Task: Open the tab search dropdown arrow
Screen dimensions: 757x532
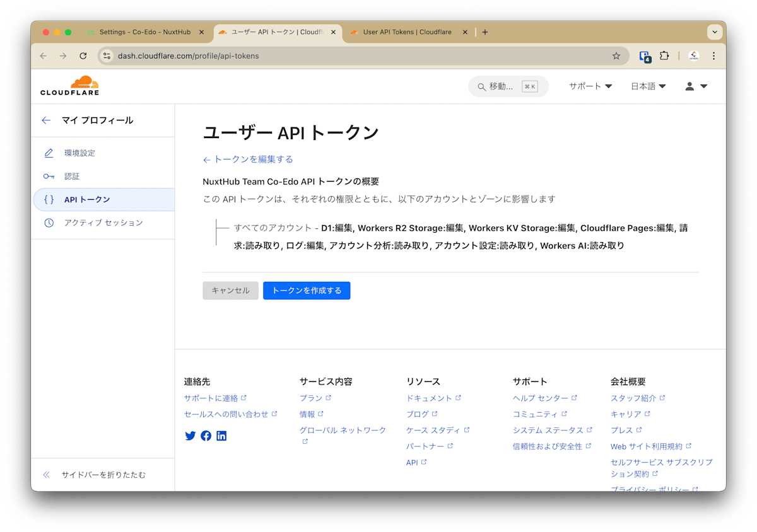Action: [715, 32]
